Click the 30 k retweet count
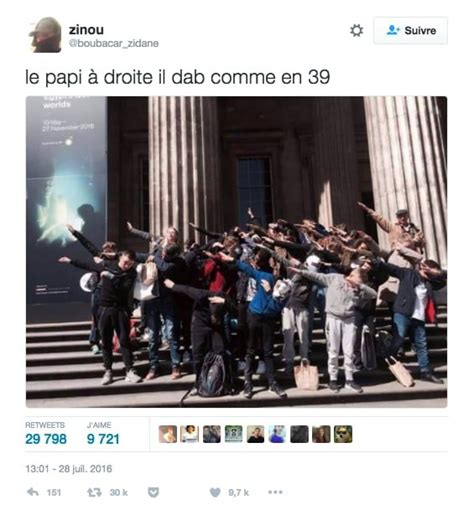Image resolution: width=474 pixels, height=520 pixels. coord(119,492)
